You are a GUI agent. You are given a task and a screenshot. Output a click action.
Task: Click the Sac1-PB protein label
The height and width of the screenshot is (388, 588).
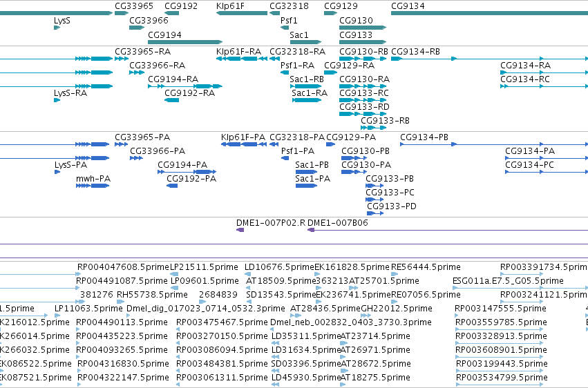pyautogui.click(x=312, y=165)
